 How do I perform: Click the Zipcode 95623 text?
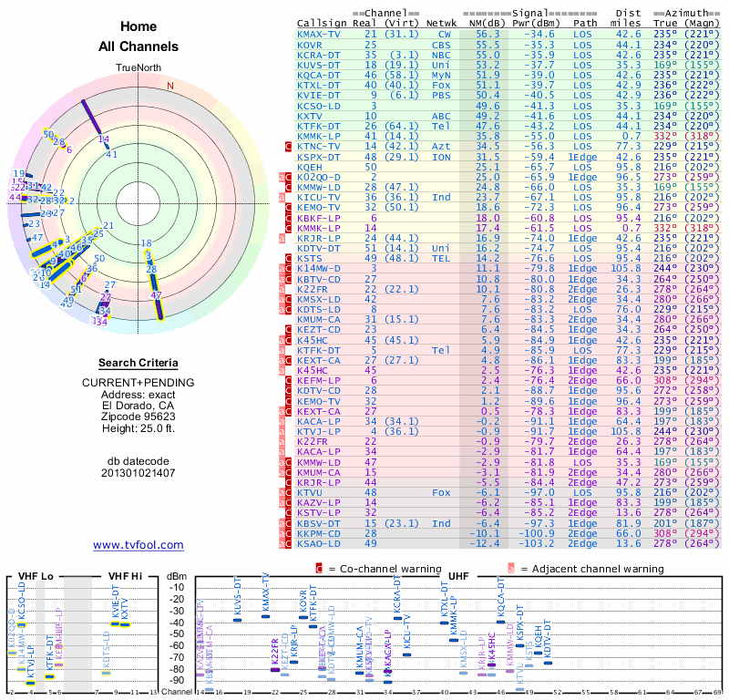[139, 417]
